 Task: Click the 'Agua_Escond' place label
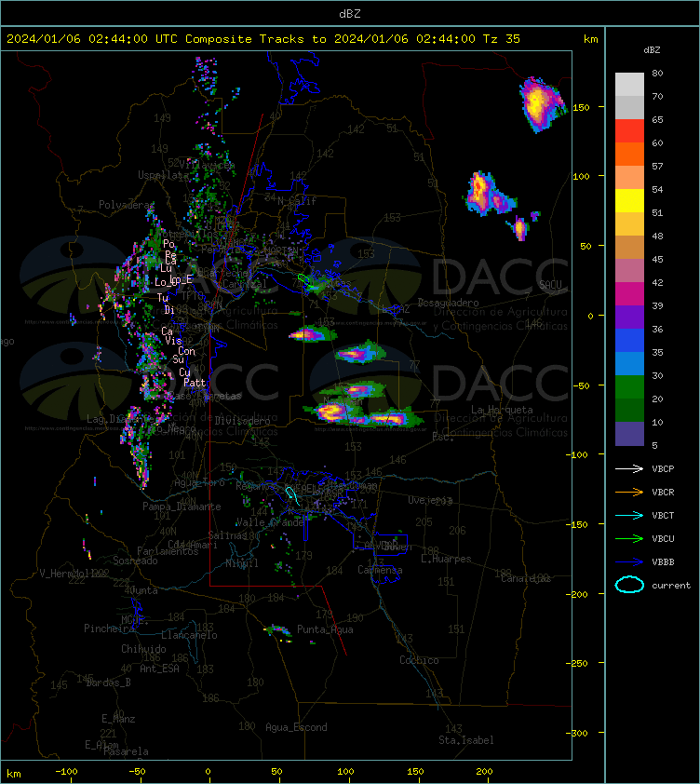click(296, 727)
